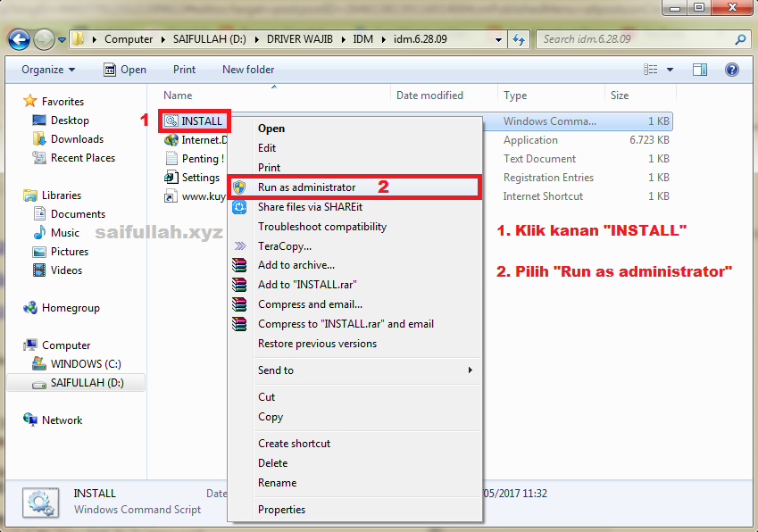
Task: Click DRIVER WAJIB in the address breadcrumb
Action: tap(300, 39)
